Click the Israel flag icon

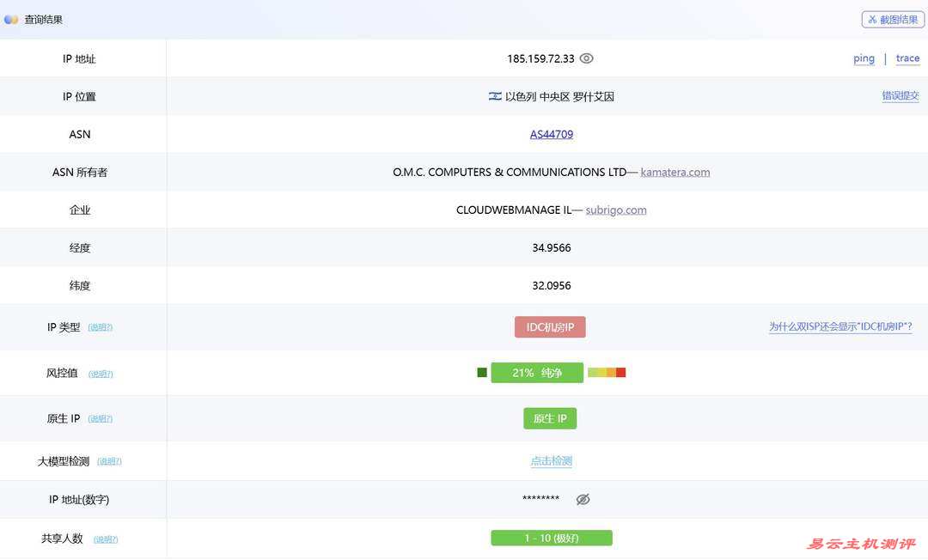(x=495, y=96)
